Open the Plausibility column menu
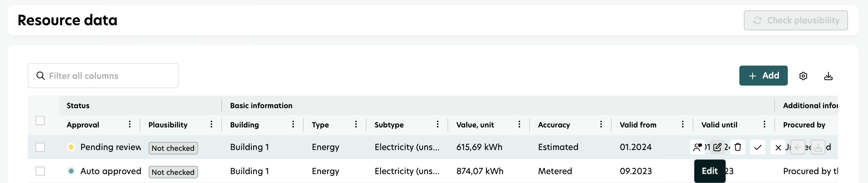The height and width of the screenshot is (183, 868). [x=211, y=124]
